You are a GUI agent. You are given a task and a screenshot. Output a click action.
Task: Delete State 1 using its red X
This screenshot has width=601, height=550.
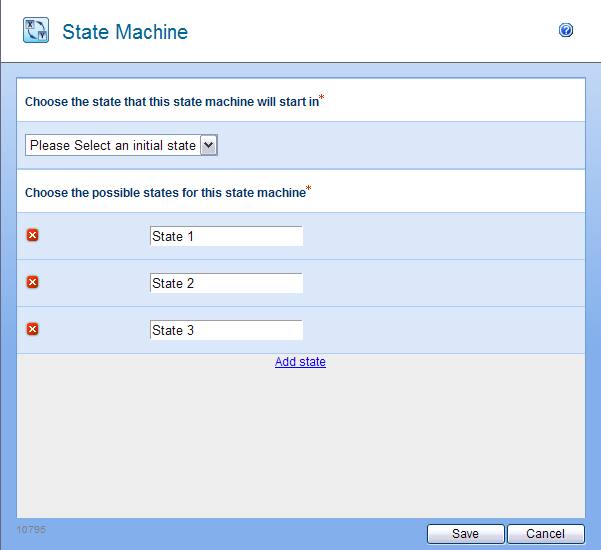(x=32, y=235)
